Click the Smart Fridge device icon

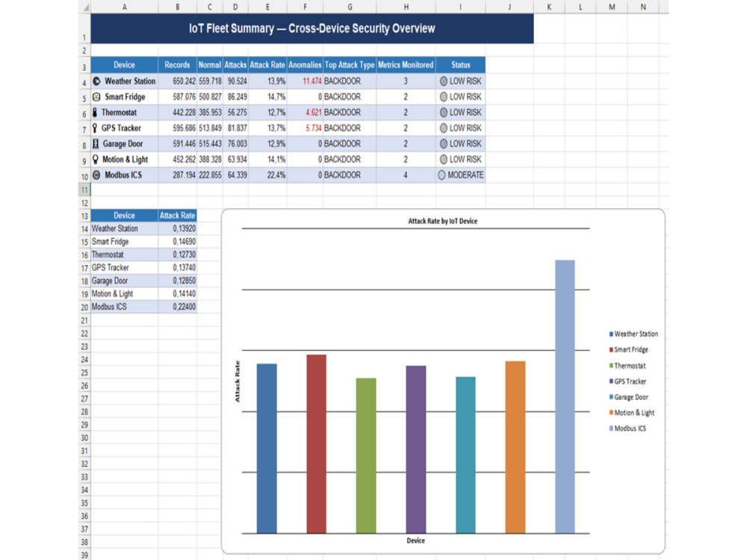(x=96, y=96)
